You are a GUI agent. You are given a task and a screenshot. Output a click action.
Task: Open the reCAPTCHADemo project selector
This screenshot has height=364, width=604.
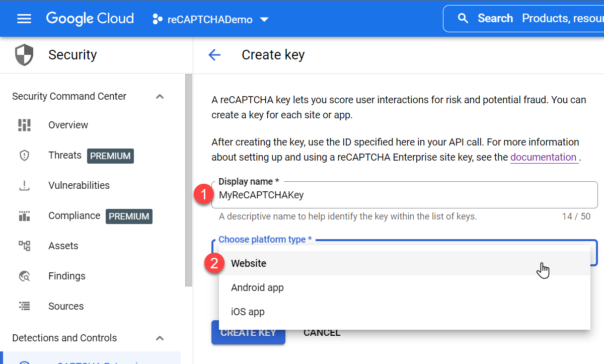pyautogui.click(x=210, y=19)
